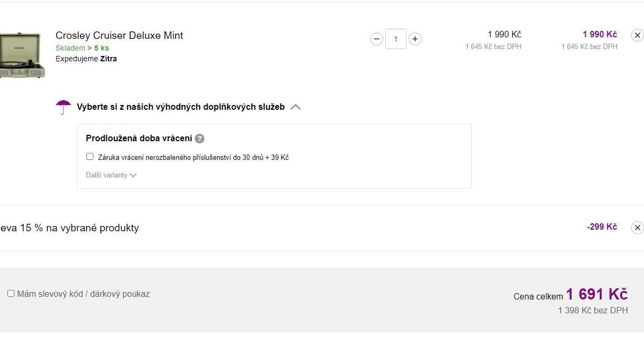This screenshot has height=348, width=644.
Task: Click the Prodloužená doba vrácení title
Action: tap(139, 139)
